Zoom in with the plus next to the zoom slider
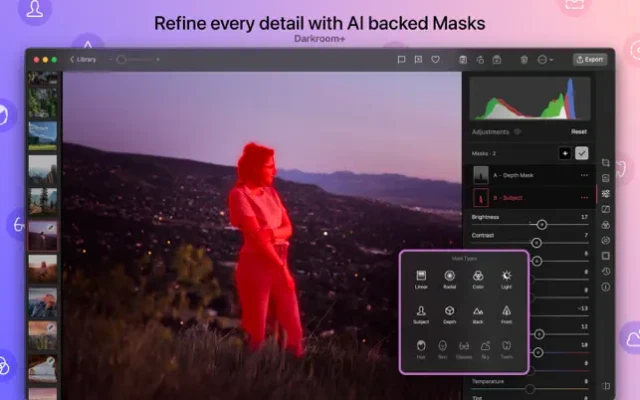 tap(158, 60)
